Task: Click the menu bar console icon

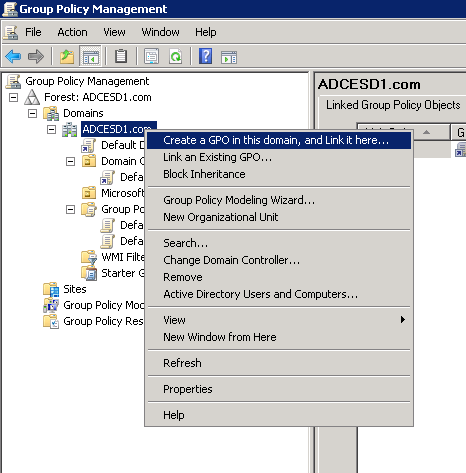Action: tap(11, 33)
